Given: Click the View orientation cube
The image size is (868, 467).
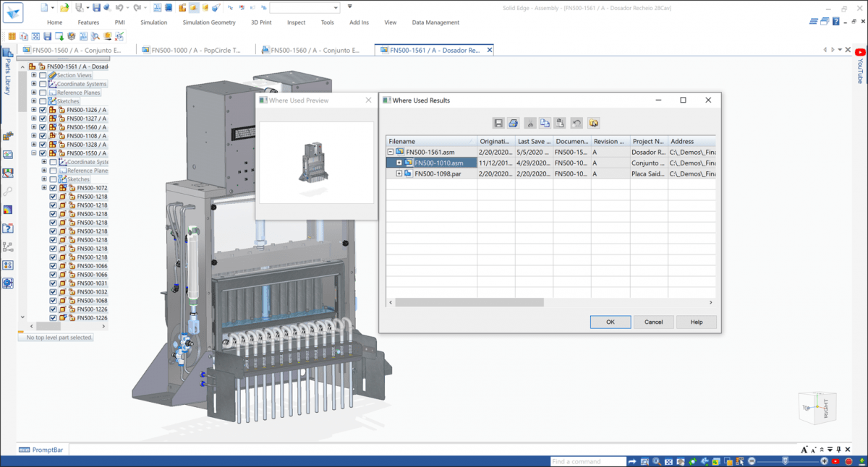Looking at the screenshot, I should point(817,408).
